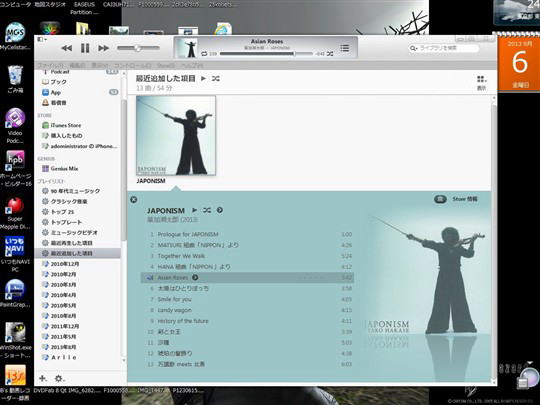Screen dimensions: 540x405
Task: Open the いつもNAVI PC desktop icon
Action: [15, 254]
